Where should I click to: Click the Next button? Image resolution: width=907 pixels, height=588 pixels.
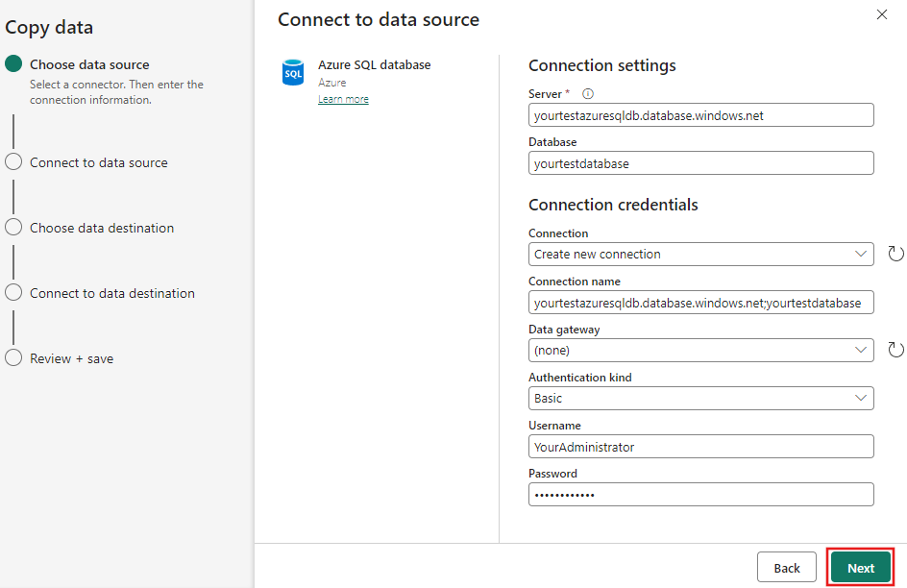[x=860, y=567]
